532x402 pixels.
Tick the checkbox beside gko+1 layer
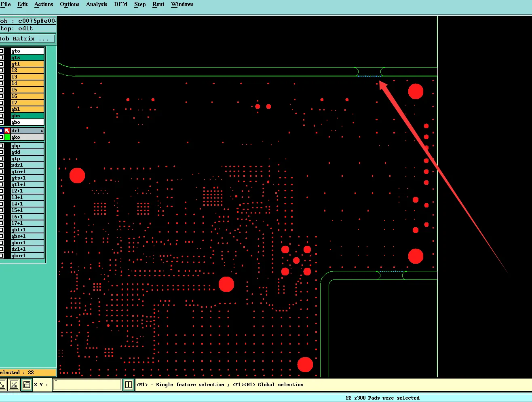tap(2, 256)
